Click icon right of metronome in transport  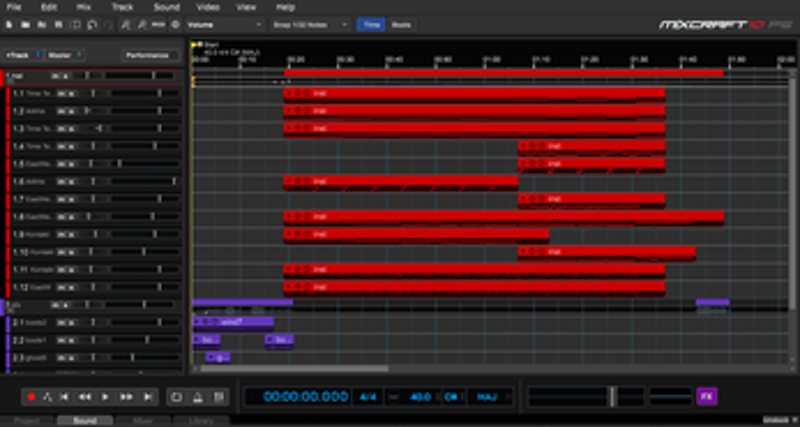[219, 396]
